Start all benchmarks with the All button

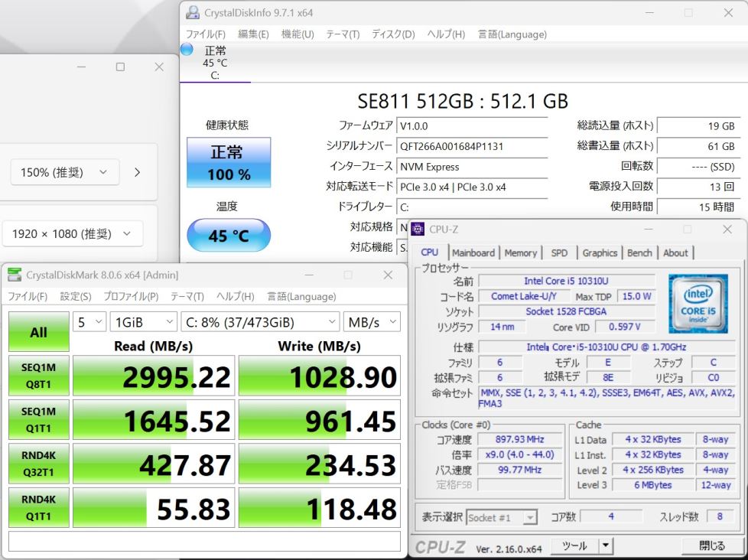coord(38,332)
